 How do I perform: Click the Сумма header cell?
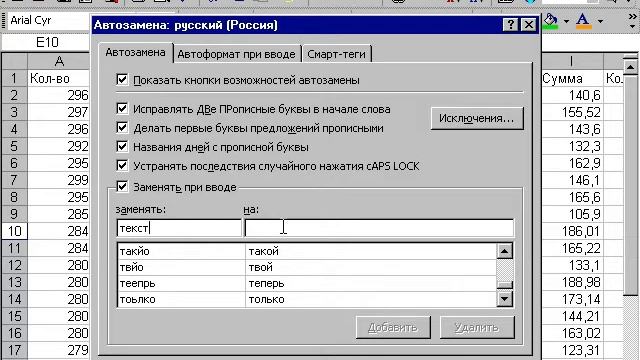tap(572, 78)
